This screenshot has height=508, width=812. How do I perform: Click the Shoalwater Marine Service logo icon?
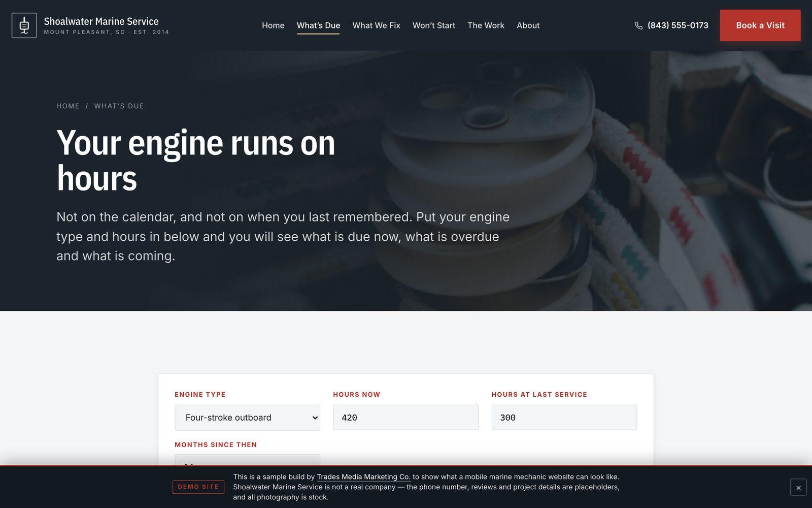pos(24,25)
